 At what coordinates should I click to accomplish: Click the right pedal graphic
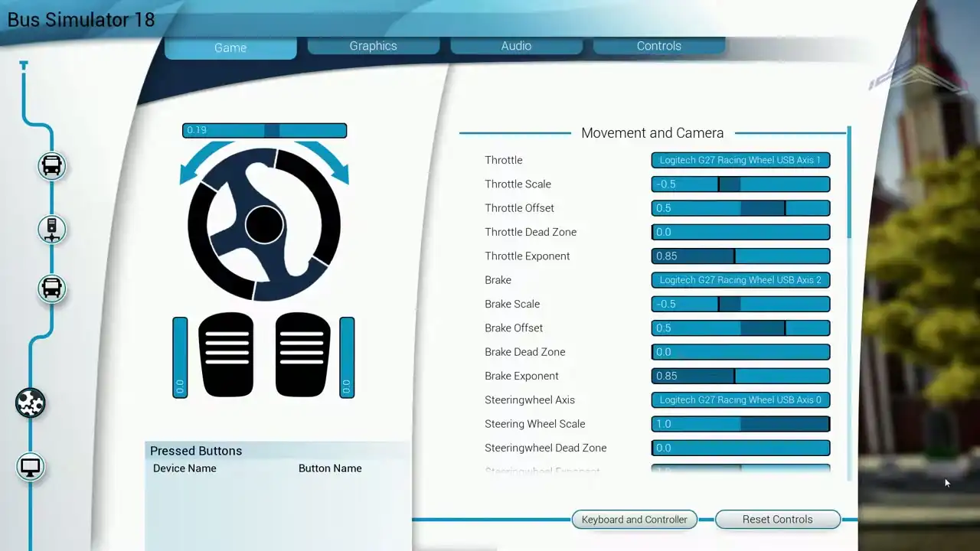point(302,354)
